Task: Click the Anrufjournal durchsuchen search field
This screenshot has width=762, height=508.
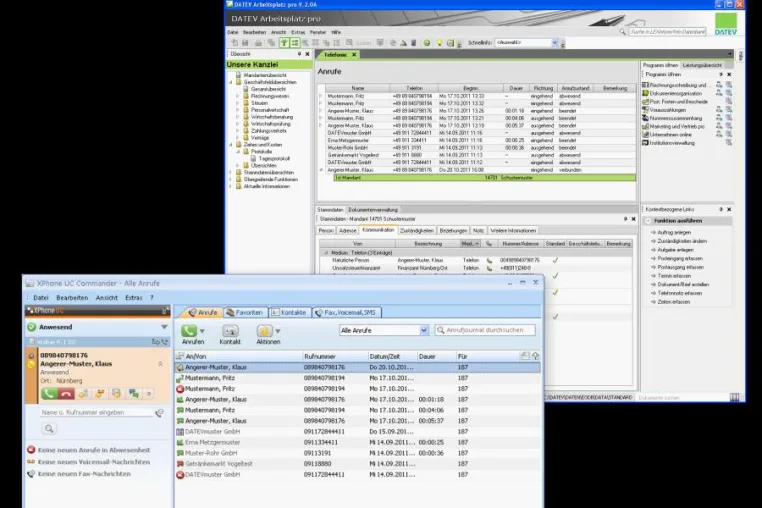Action: (x=485, y=330)
